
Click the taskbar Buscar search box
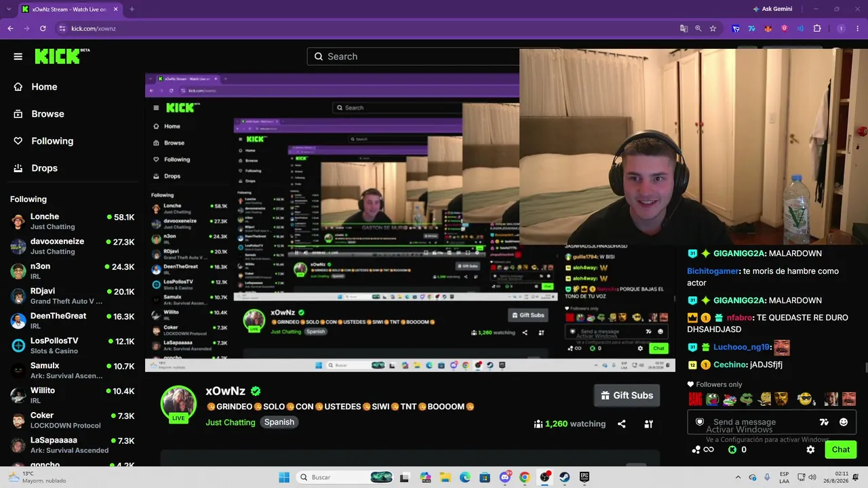point(346,477)
